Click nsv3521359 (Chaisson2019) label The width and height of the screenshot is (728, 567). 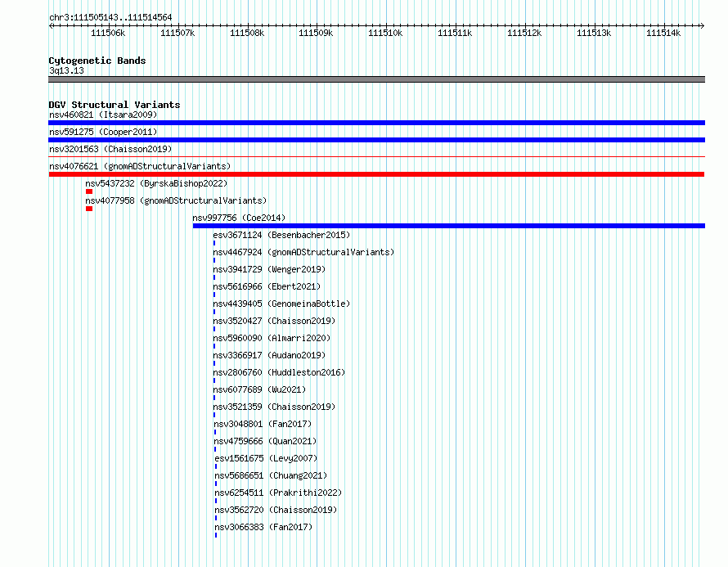pos(274,407)
